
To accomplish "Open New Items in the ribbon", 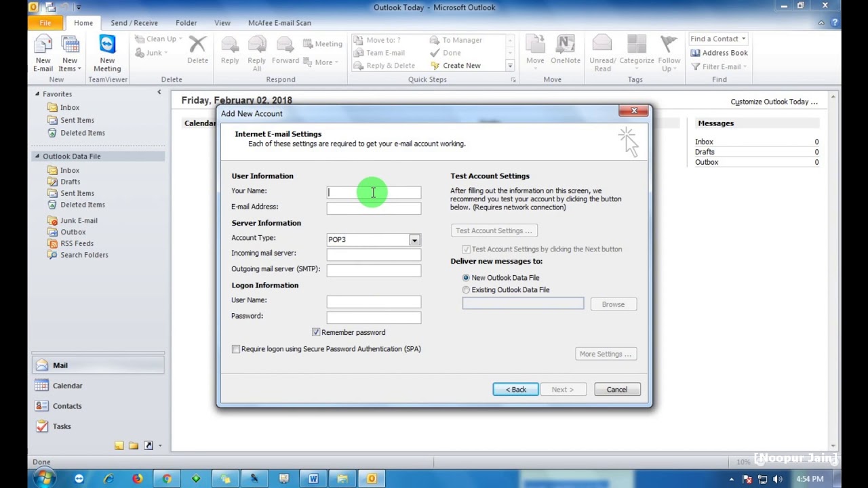I will pyautogui.click(x=70, y=54).
